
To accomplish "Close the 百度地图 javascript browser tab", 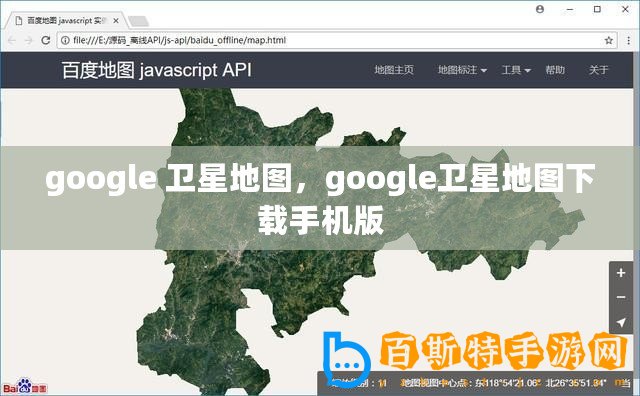I will [116, 20].
